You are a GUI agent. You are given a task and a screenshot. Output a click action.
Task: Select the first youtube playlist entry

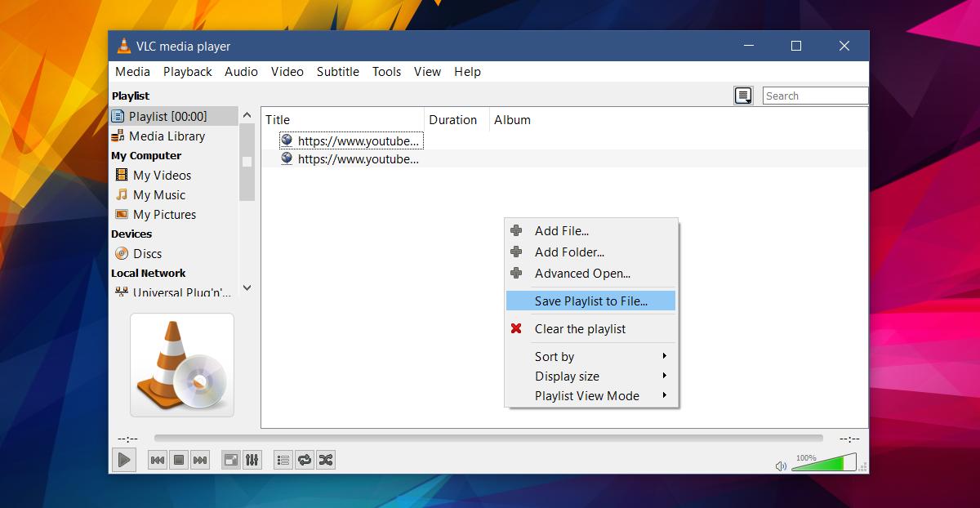point(351,140)
